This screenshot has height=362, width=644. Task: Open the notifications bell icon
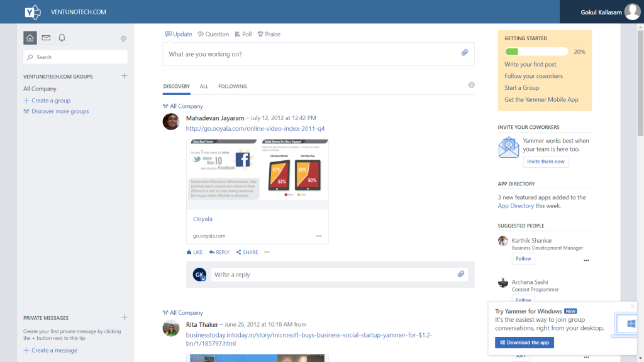[x=62, y=38]
